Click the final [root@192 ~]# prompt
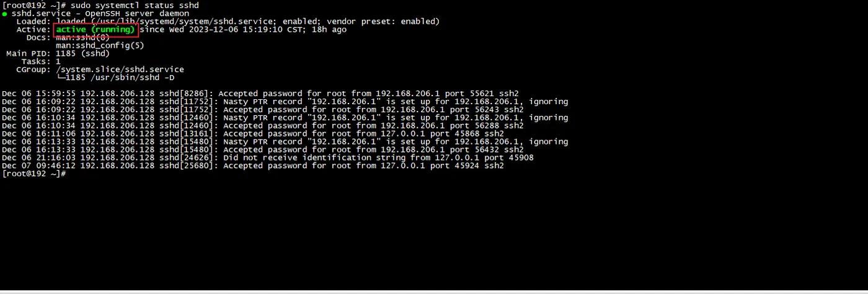The image size is (868, 294). pos(33,174)
